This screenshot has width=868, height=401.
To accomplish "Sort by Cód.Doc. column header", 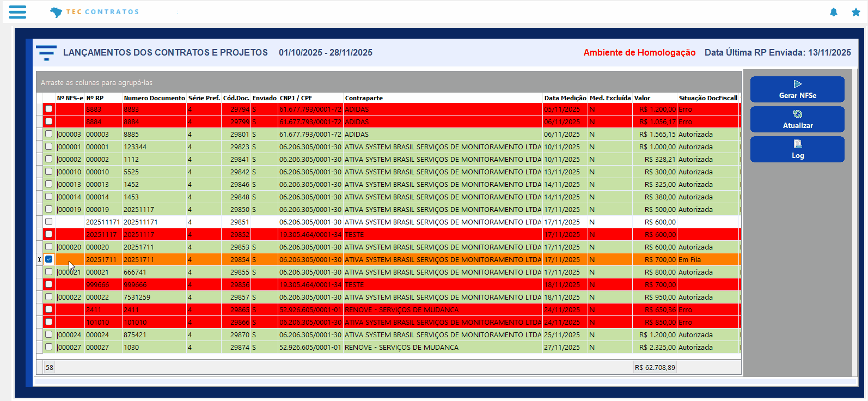I will pos(236,98).
